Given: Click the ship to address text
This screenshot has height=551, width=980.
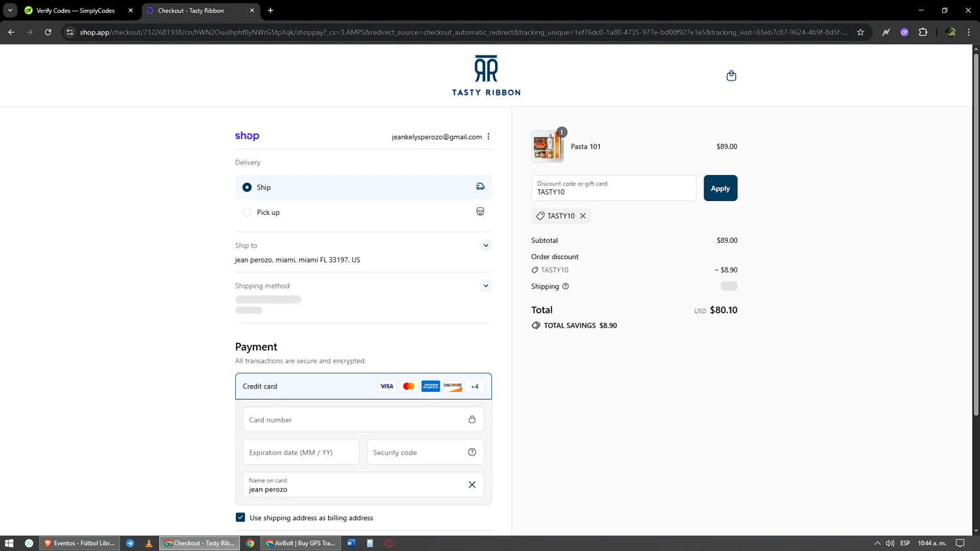Looking at the screenshot, I should [297, 260].
